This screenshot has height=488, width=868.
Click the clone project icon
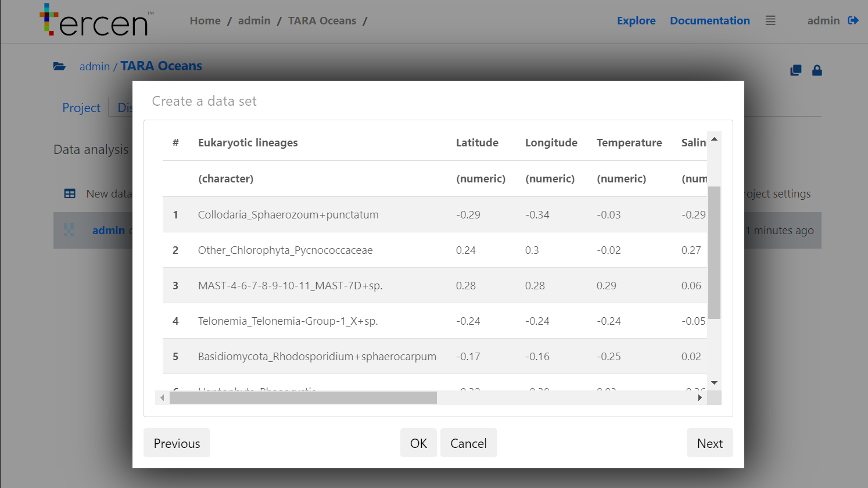click(796, 70)
